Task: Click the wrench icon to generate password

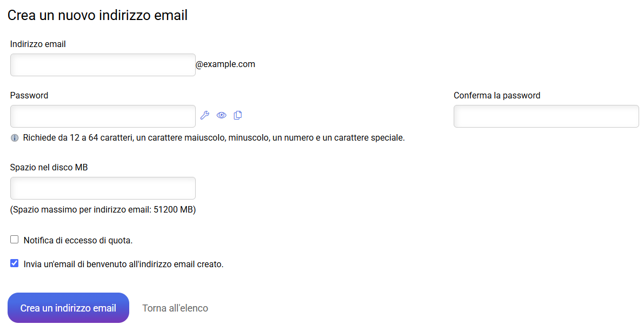Action: click(x=204, y=115)
